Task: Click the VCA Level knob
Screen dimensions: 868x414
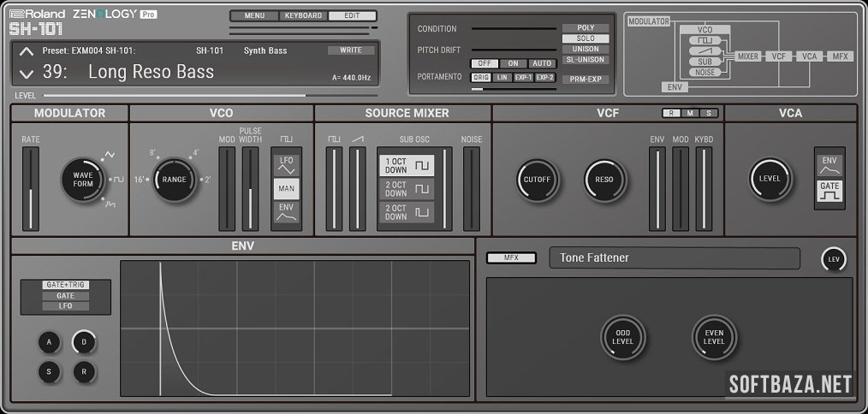Action: pyautogui.click(x=770, y=179)
